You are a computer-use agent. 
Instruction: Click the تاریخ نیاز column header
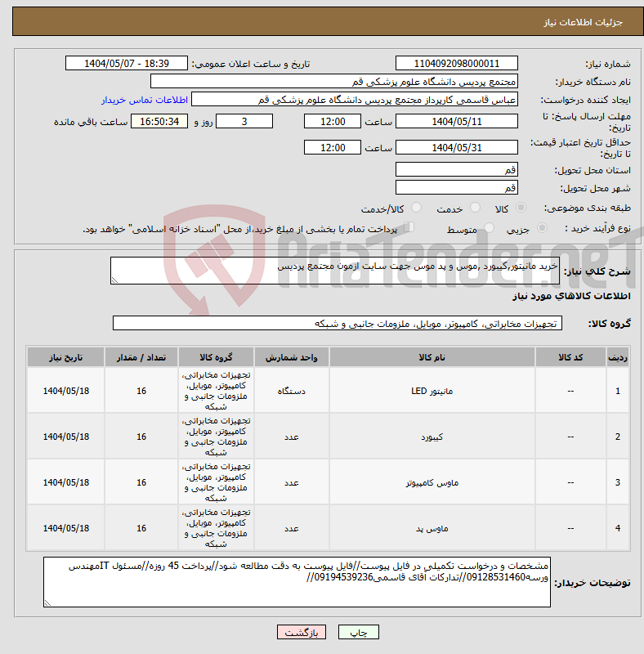[66, 357]
